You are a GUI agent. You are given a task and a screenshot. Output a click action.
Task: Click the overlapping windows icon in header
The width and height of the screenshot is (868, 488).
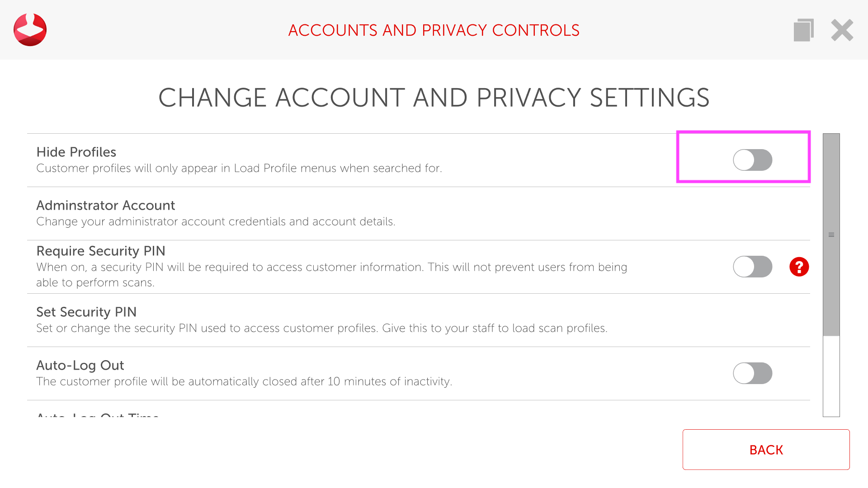pos(803,30)
